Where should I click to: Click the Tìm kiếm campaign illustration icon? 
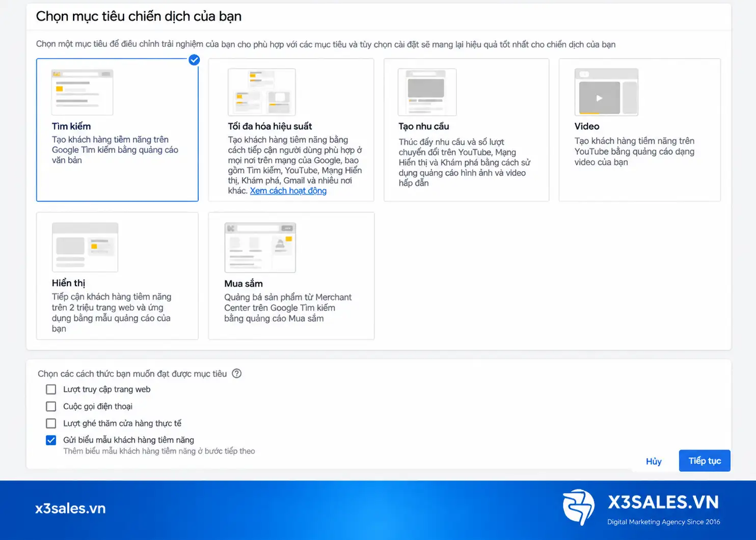pos(82,92)
